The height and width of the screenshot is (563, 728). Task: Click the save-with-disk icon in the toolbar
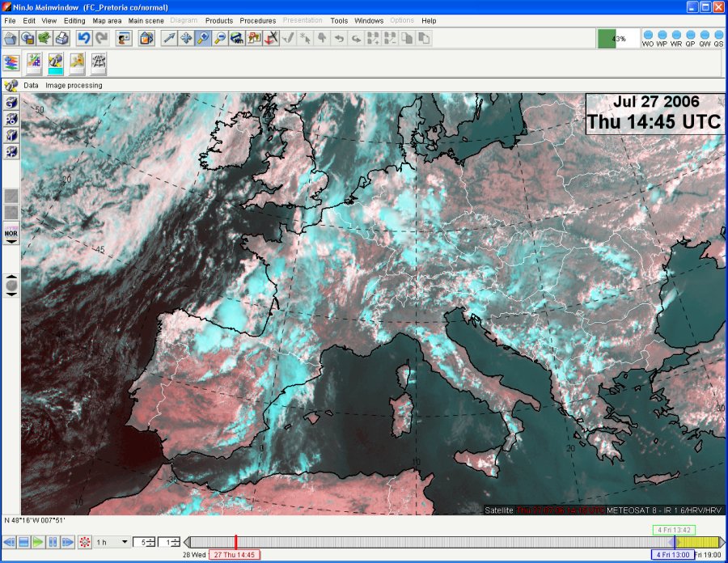pos(28,38)
